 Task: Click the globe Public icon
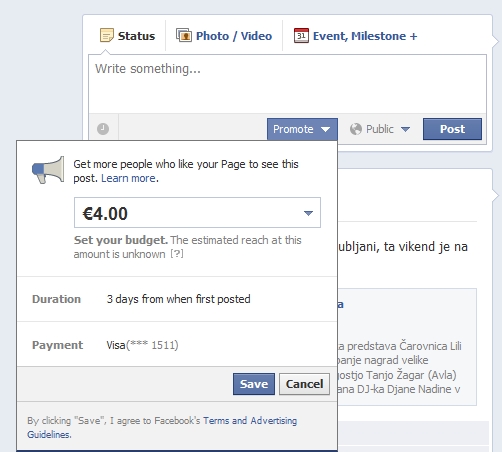click(x=356, y=129)
